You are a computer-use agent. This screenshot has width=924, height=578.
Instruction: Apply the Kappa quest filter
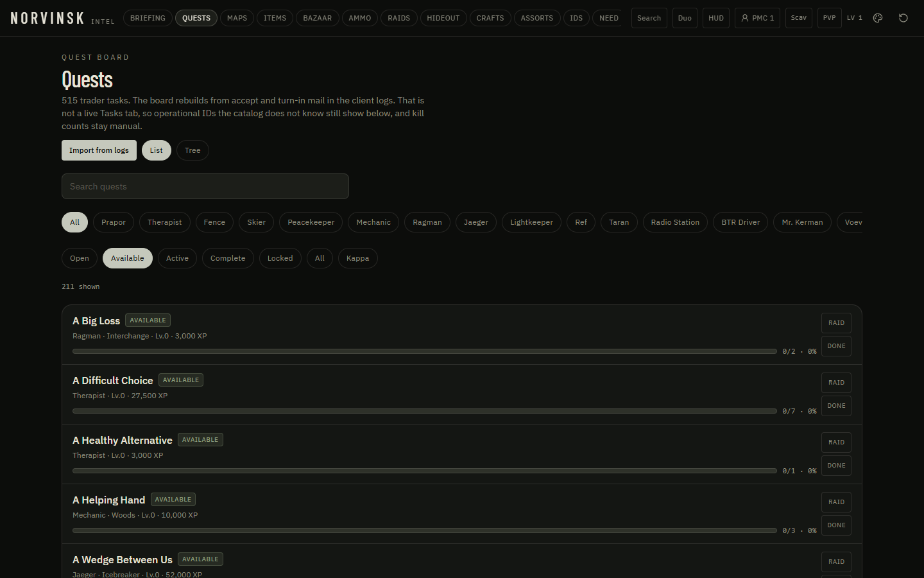pos(358,258)
